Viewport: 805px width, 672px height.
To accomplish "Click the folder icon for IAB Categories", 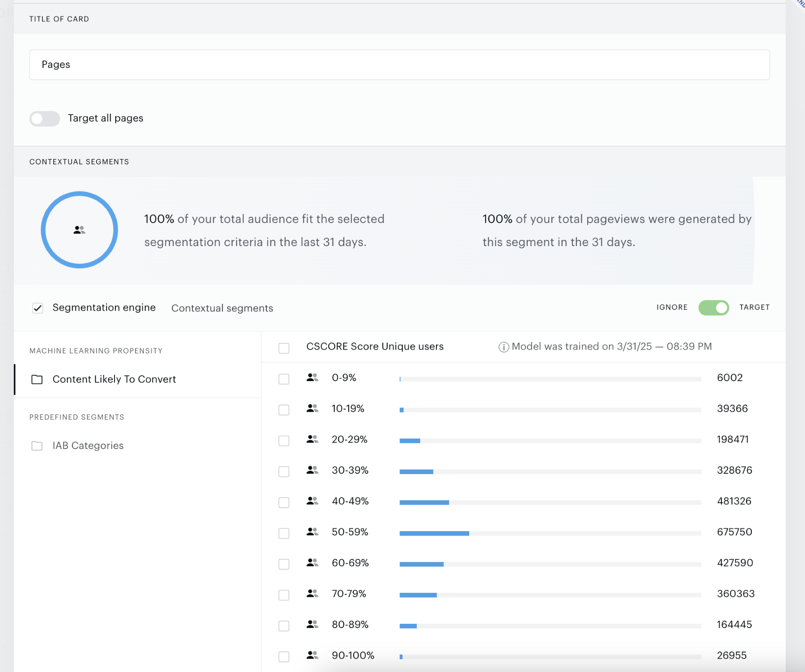I will pyautogui.click(x=37, y=446).
